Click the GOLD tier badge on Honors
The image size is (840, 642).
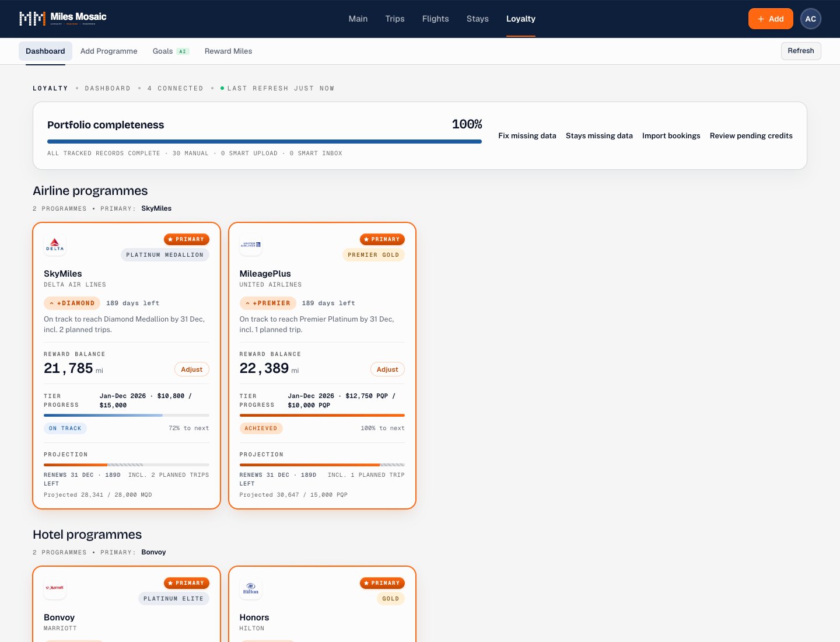391,599
